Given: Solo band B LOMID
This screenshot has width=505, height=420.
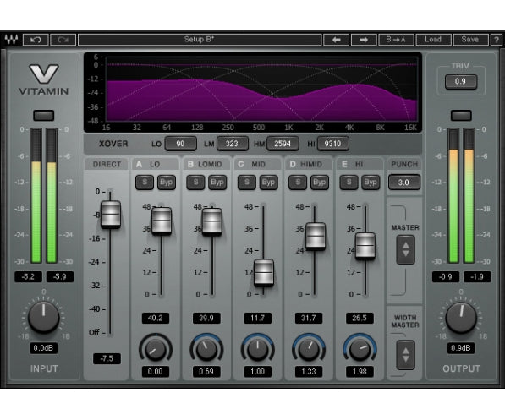Looking at the screenshot, I should (x=195, y=183).
